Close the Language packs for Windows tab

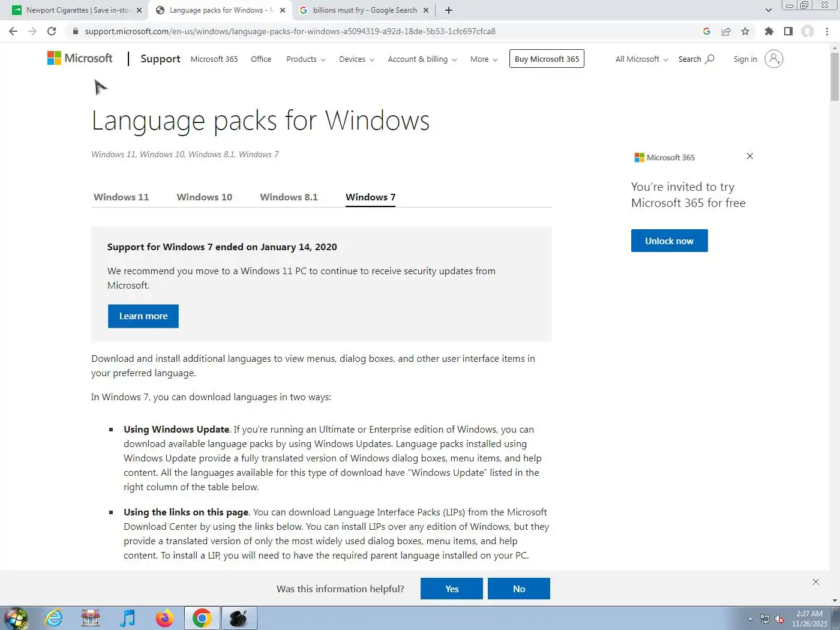283,10
